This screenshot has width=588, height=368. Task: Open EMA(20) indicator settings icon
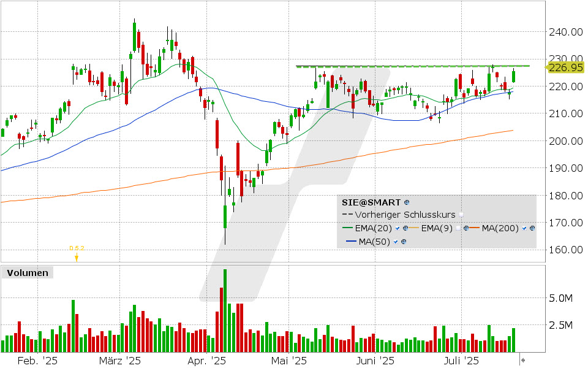coord(405,228)
